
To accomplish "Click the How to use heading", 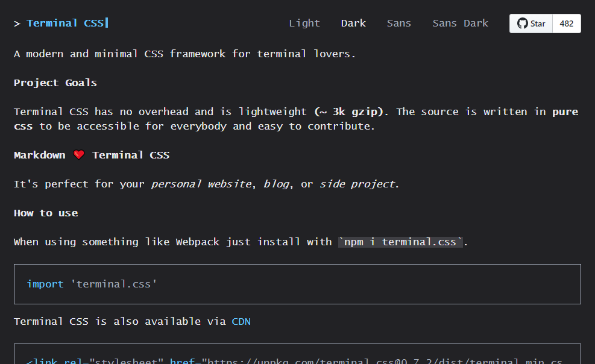I will (x=46, y=213).
